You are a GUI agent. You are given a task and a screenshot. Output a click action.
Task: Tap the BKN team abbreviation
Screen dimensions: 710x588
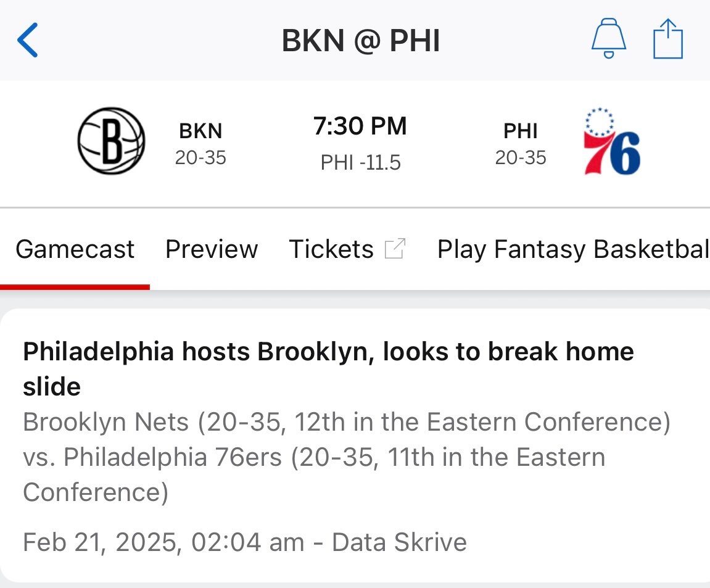tap(200, 131)
